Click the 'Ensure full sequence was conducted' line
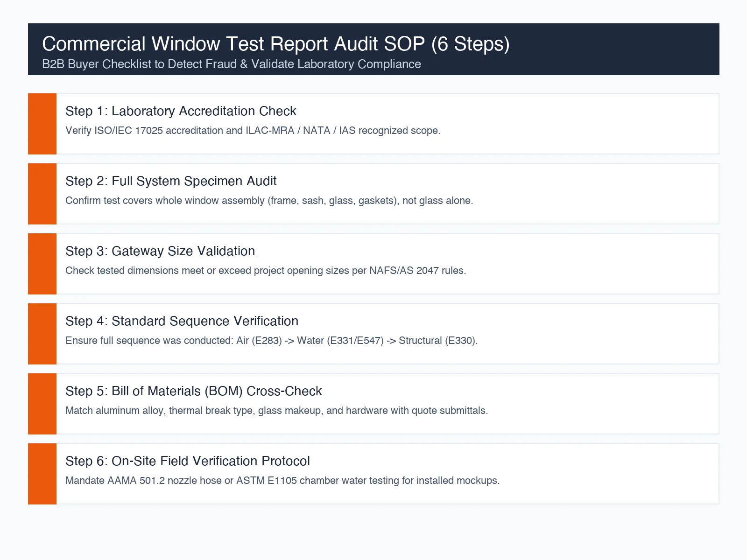 click(272, 341)
